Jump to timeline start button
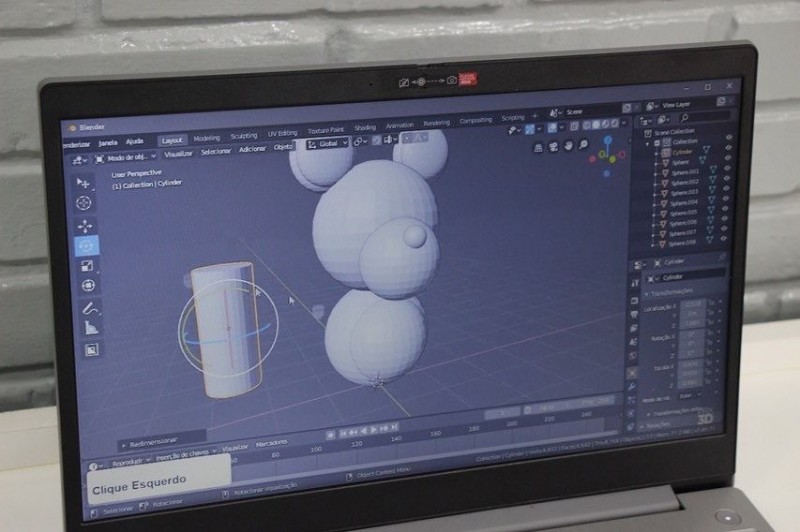The height and width of the screenshot is (532, 800). coord(343,433)
